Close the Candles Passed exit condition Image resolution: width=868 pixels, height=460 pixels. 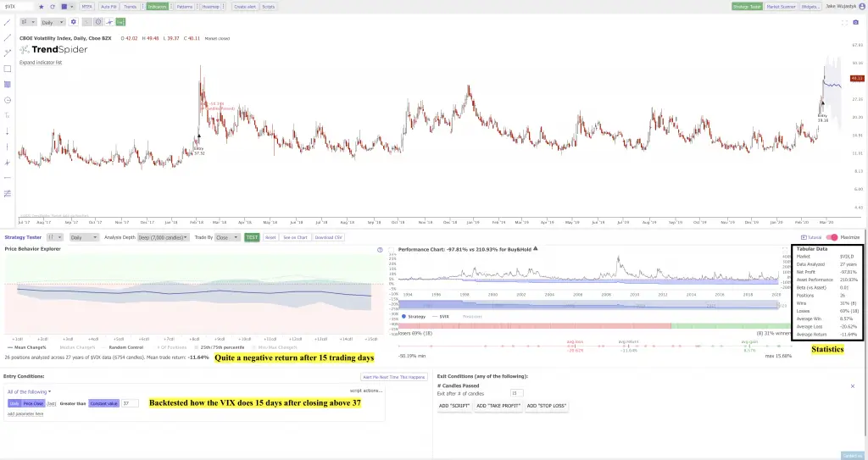point(853,385)
